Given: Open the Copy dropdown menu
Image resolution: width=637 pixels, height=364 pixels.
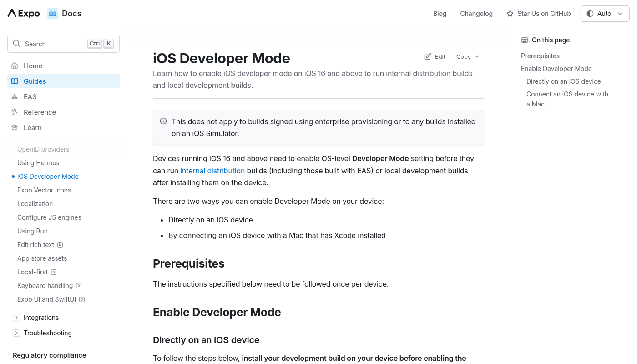Looking at the screenshot, I should 467,56.
